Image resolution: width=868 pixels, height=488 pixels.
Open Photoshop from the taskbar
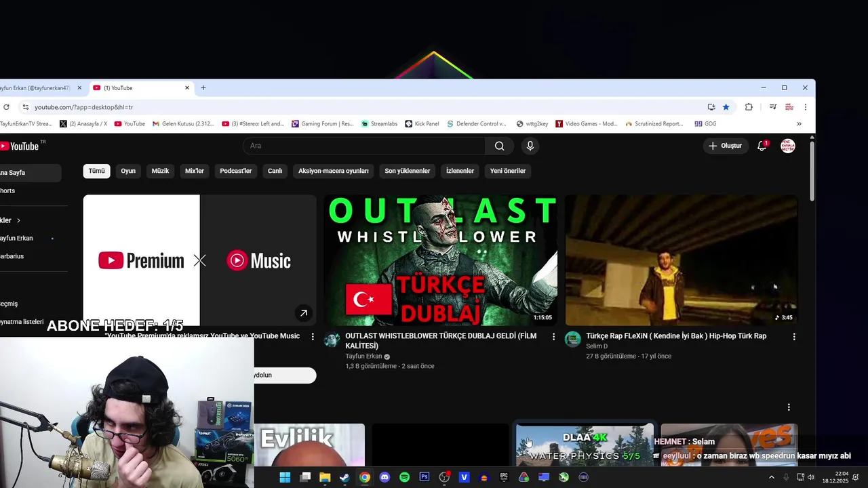(425, 477)
